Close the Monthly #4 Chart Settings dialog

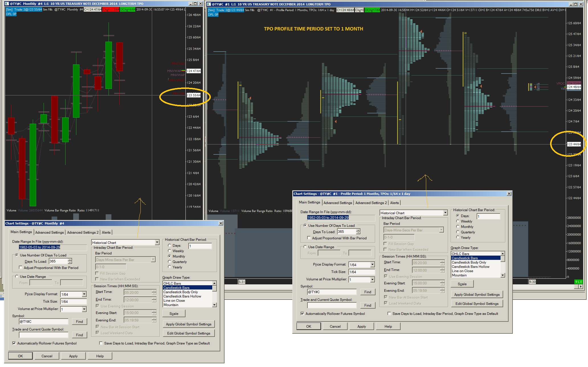tap(221, 223)
